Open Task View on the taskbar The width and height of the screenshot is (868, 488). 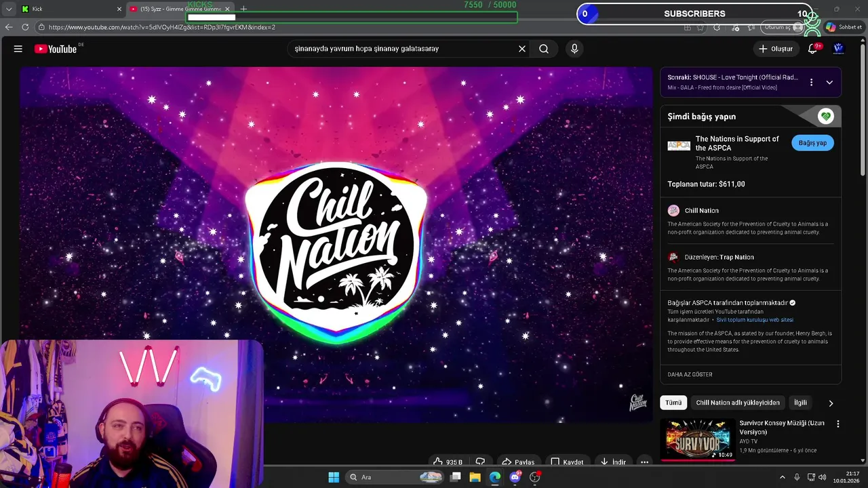click(456, 477)
